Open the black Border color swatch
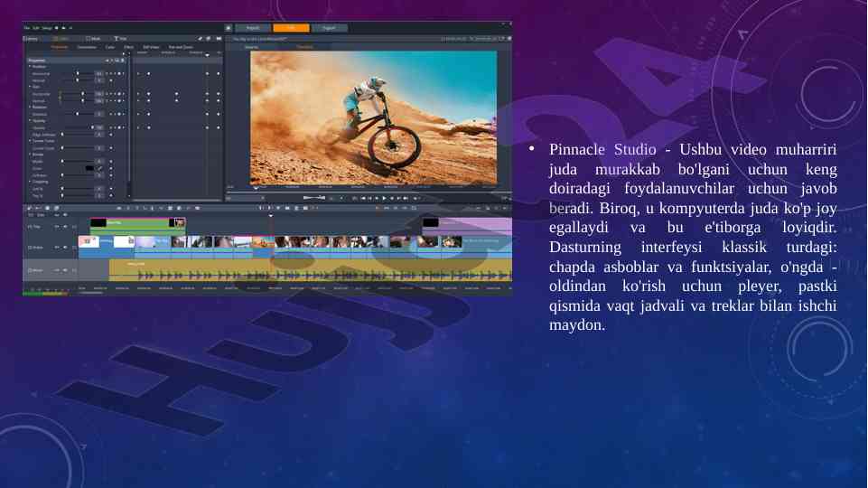Screen dimensions: 868x488 [x=89, y=168]
